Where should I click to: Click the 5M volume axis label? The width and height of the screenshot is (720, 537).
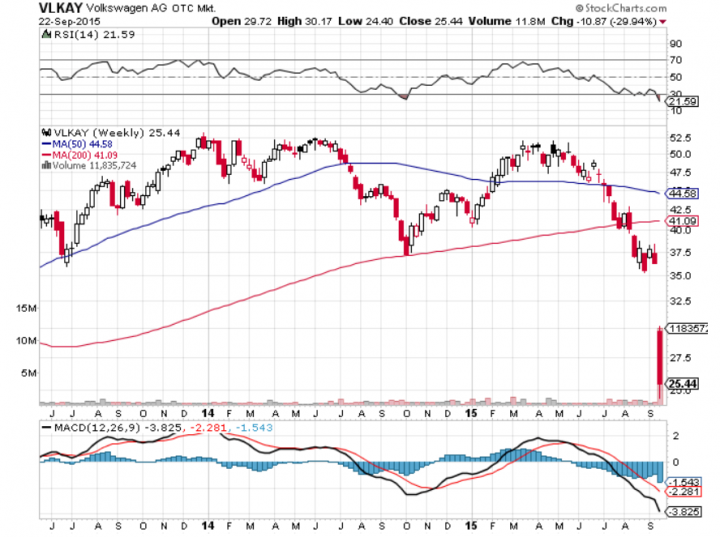click(28, 373)
